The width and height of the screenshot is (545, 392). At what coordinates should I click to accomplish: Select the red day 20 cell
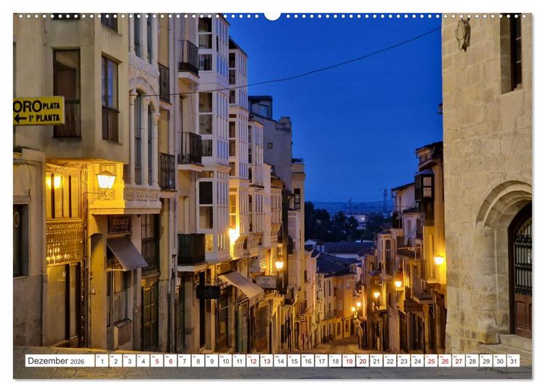tap(363, 361)
